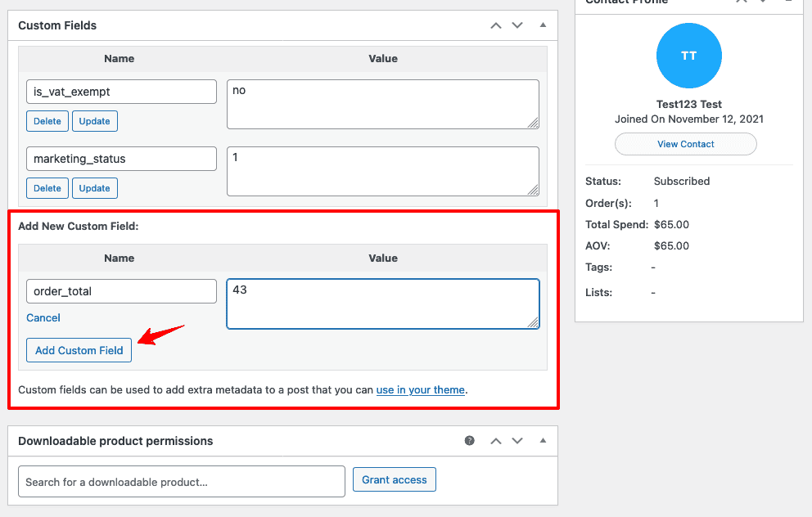Click the is_vat_exempt name field

121,92
